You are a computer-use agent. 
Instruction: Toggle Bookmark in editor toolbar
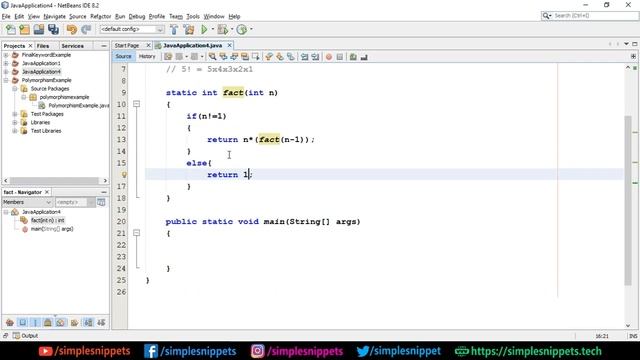tap(291, 57)
